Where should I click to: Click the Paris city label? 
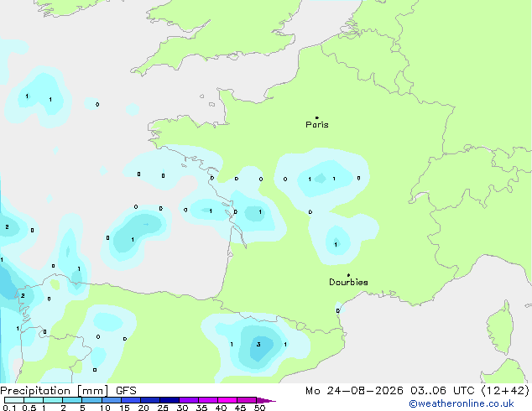pos(317,124)
